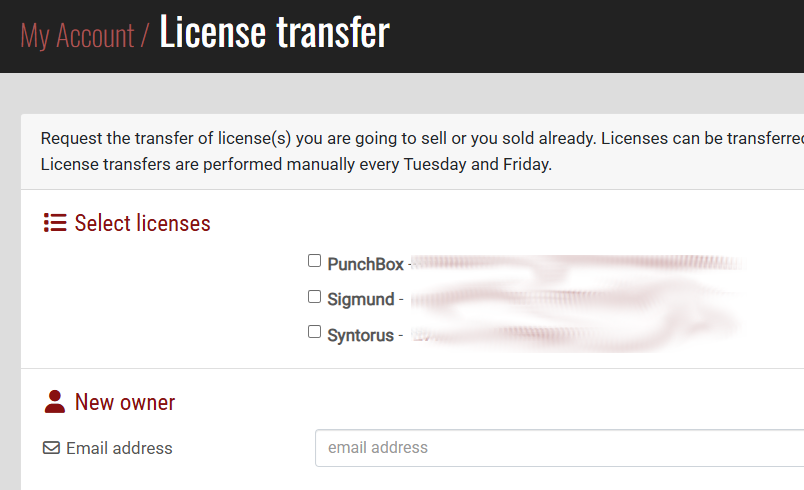804x490 pixels.
Task: Click the Email address field label
Action: coord(119,448)
